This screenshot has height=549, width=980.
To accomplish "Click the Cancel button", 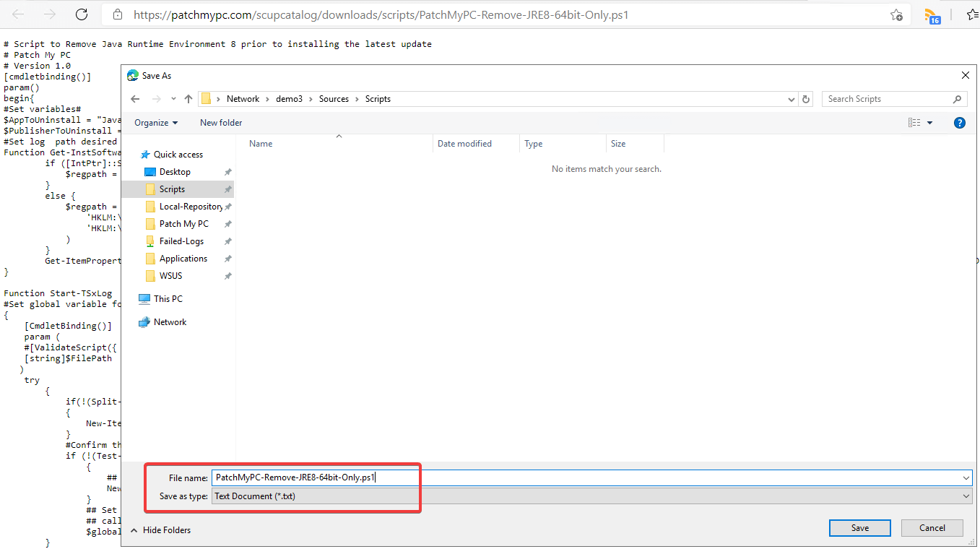I will [x=932, y=528].
